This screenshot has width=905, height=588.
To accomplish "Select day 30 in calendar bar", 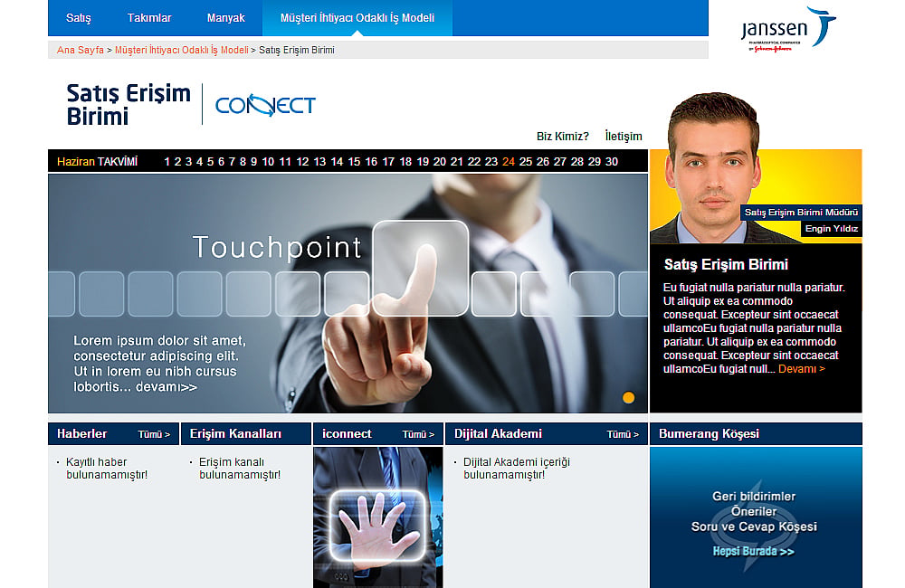I will coord(611,162).
